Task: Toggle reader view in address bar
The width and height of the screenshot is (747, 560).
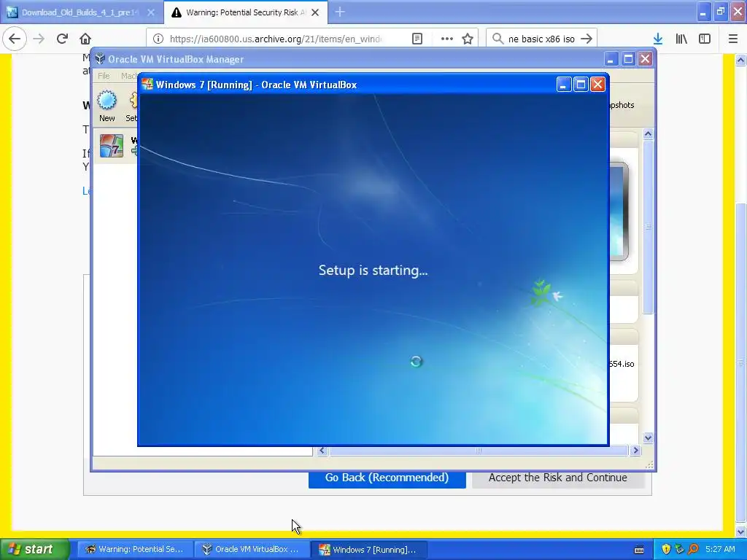Action: (x=417, y=39)
